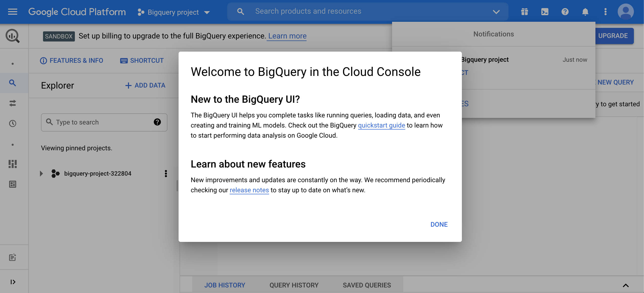Viewport: 644px width, 293px height.
Task: Click DONE to dismiss welcome dialog
Action: pyautogui.click(x=439, y=224)
